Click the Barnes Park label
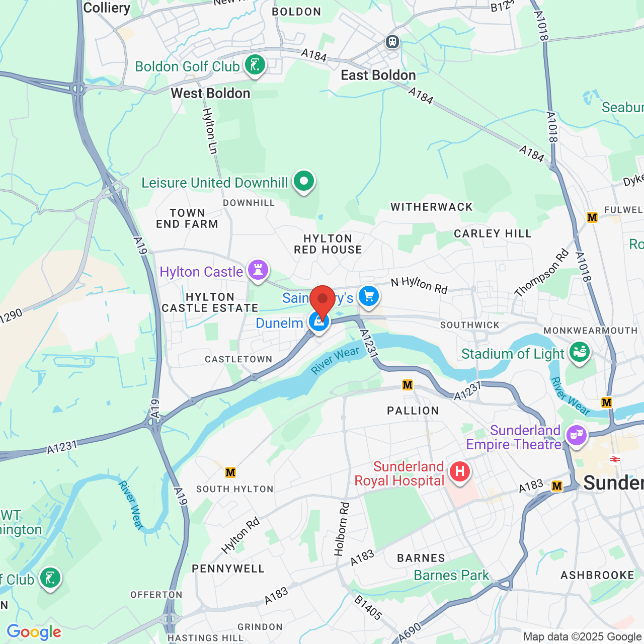644x644 pixels. click(451, 575)
